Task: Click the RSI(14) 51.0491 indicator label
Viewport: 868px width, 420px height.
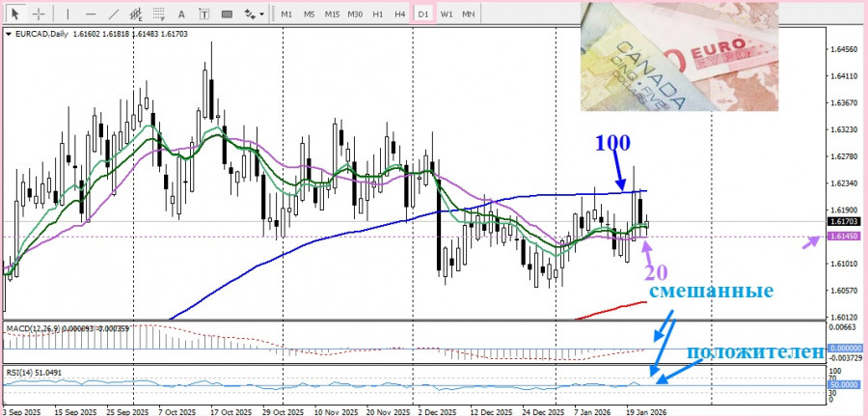Action: [34, 373]
